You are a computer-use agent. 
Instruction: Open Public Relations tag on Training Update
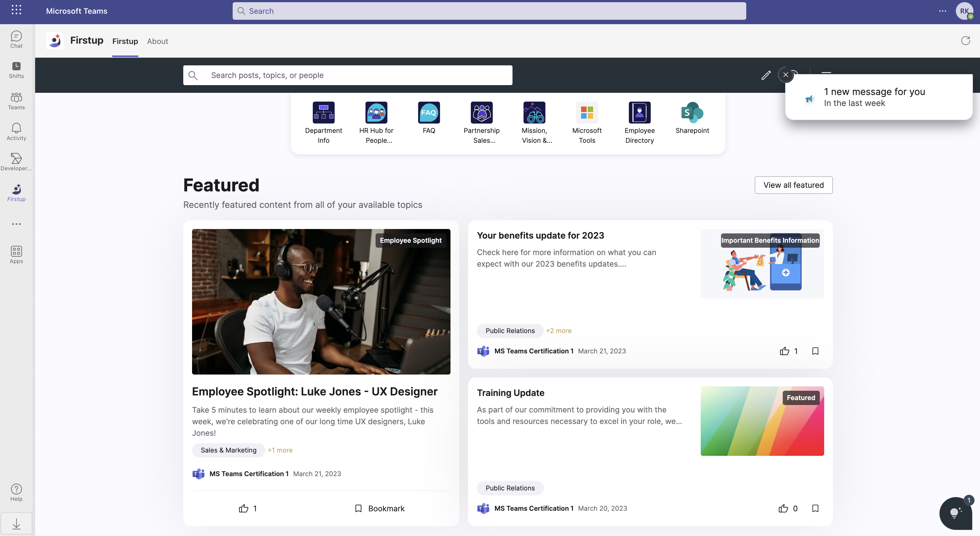(510, 488)
